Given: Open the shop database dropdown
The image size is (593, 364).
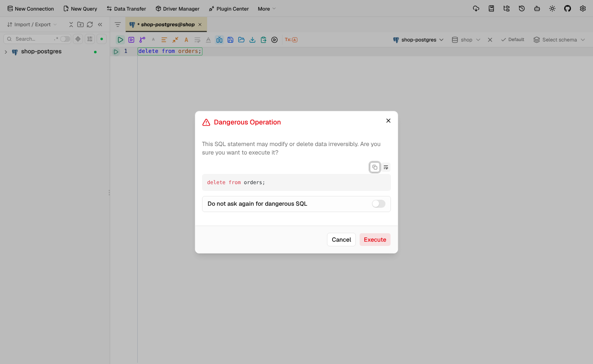Looking at the screenshot, I should tap(466, 40).
